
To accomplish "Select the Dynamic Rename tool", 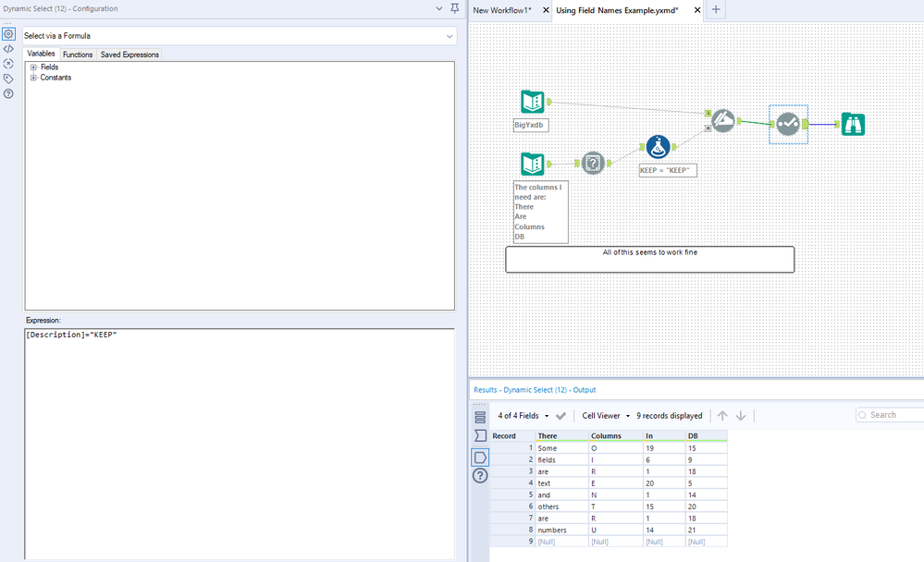I will (x=723, y=121).
